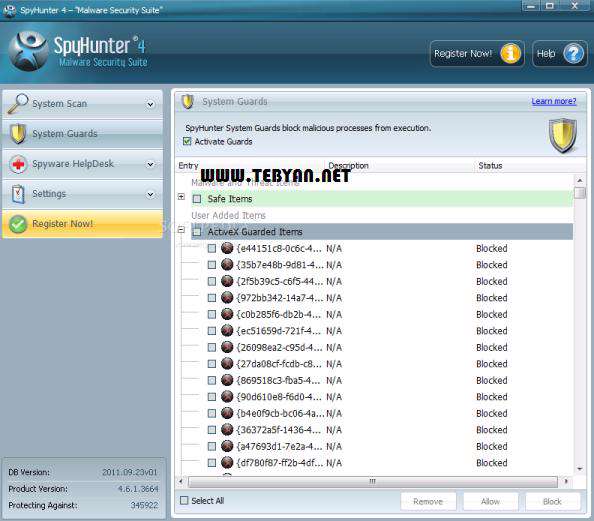Click the scroll up arrow of list
This screenshot has height=521, width=594.
(579, 180)
